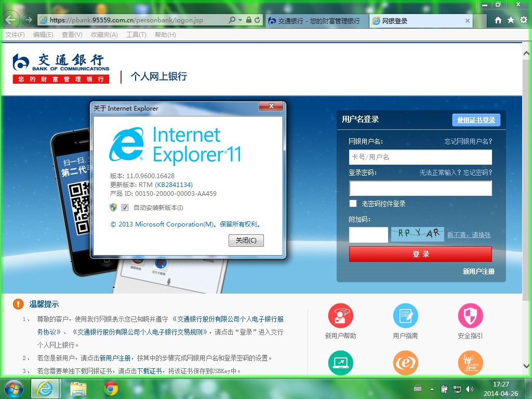Open the volume speaker tray icon
Screen dimensions: 532x399
pyautogui.click(x=470, y=389)
